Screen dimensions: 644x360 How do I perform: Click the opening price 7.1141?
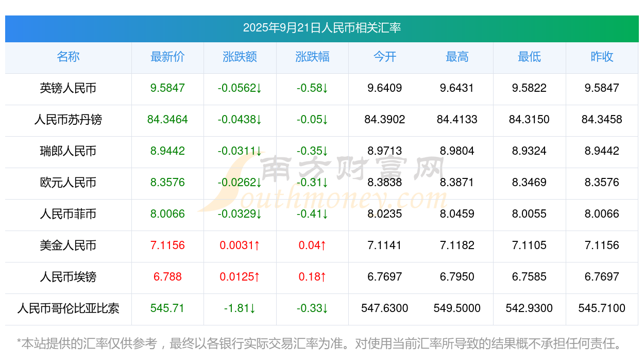(385, 246)
